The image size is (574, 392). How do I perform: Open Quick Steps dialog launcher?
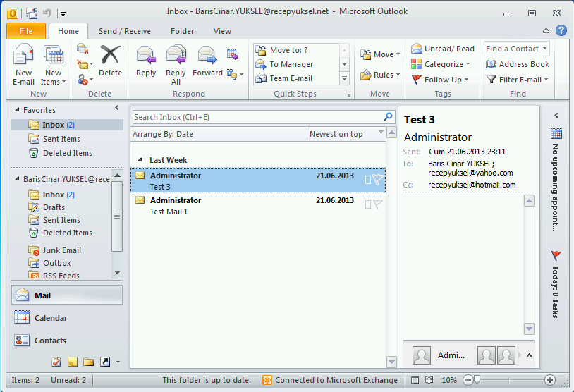click(348, 94)
